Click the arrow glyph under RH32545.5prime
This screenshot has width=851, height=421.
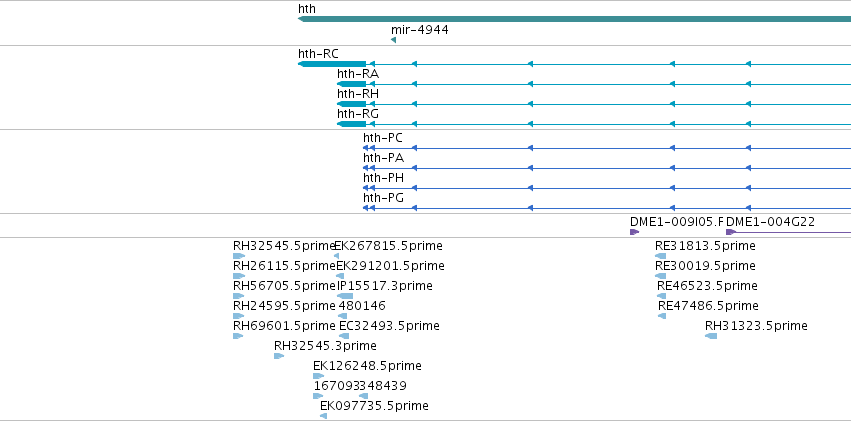(239, 256)
